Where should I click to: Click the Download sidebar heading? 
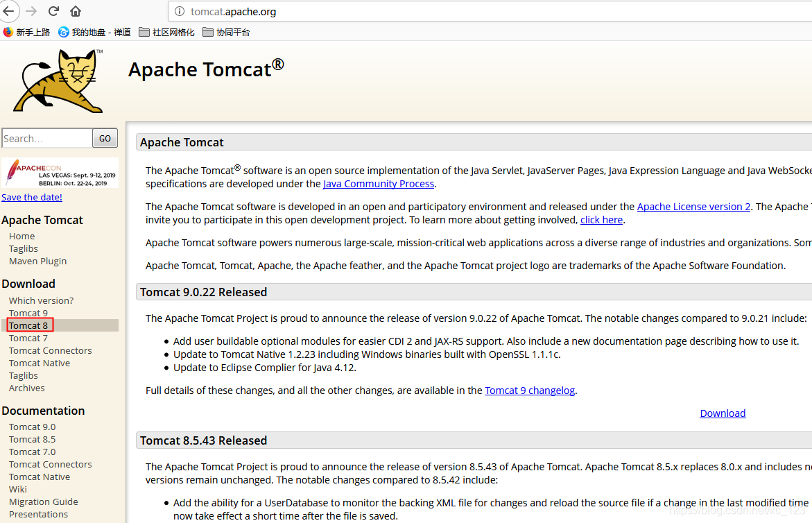pos(28,284)
